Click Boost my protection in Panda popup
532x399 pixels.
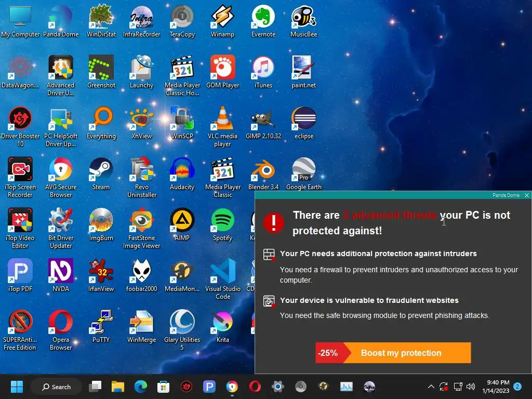393,353
